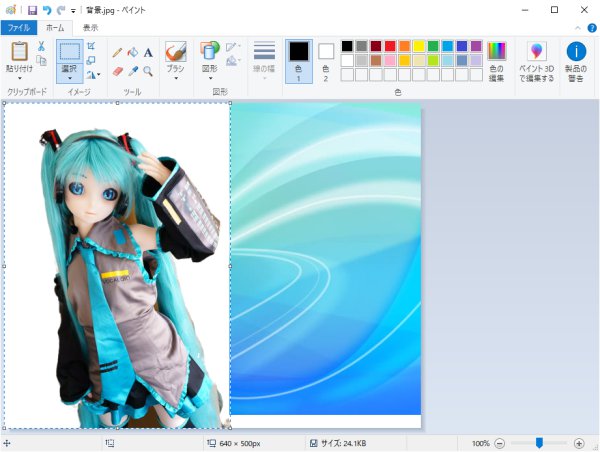
Task: Click the Brushes tool icon
Action: pyautogui.click(x=176, y=52)
